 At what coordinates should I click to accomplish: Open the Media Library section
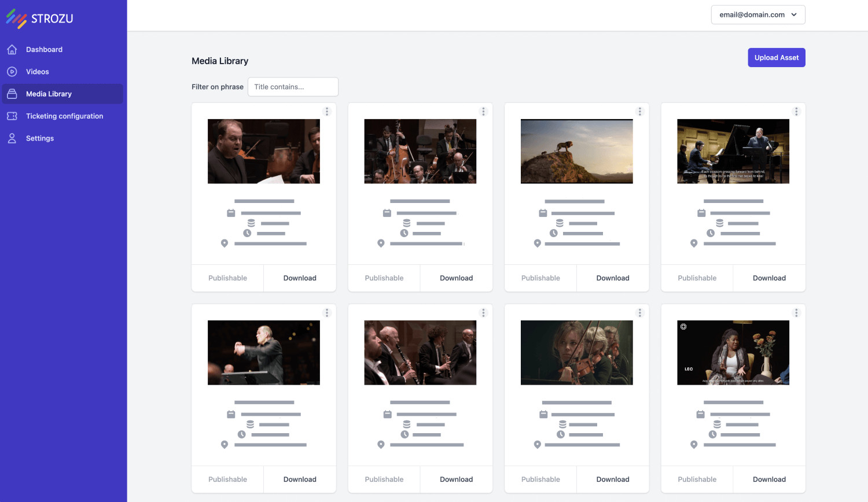pyautogui.click(x=49, y=94)
